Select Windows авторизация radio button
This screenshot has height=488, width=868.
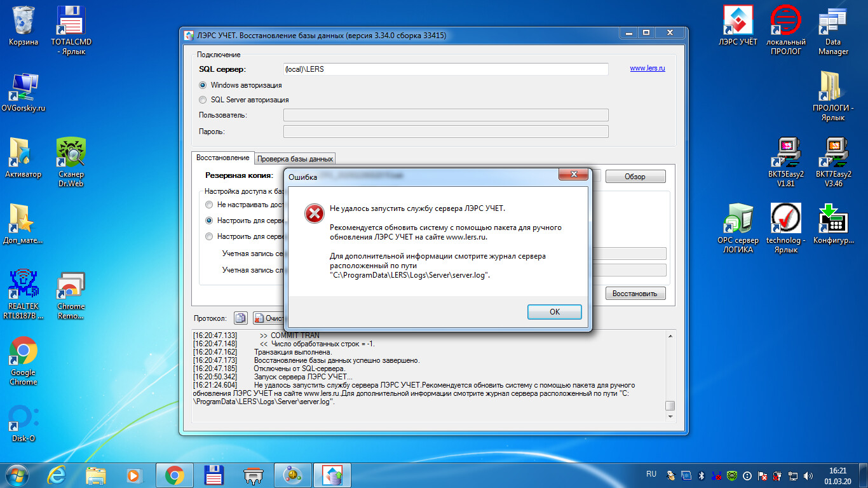coord(203,85)
